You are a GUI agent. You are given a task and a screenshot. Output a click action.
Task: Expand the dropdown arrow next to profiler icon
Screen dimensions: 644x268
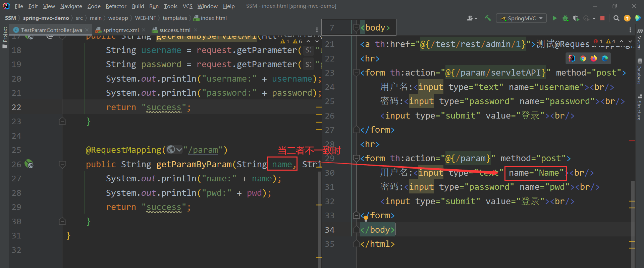(594, 18)
